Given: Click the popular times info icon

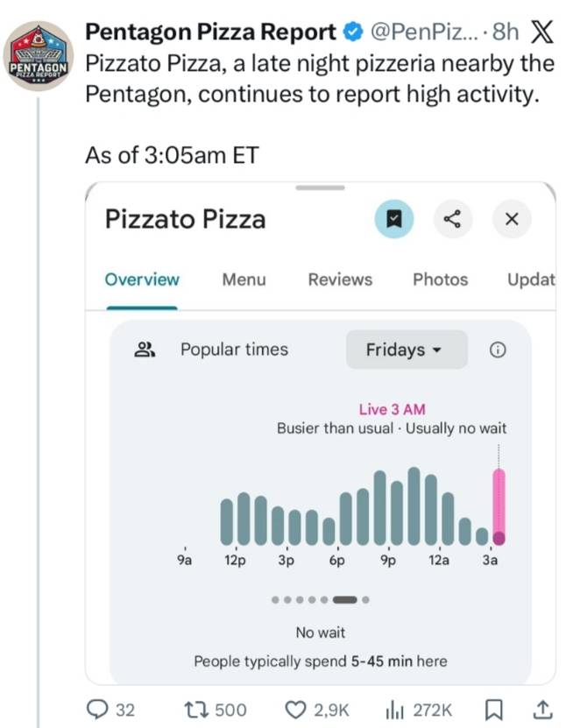Looking at the screenshot, I should coord(497,350).
